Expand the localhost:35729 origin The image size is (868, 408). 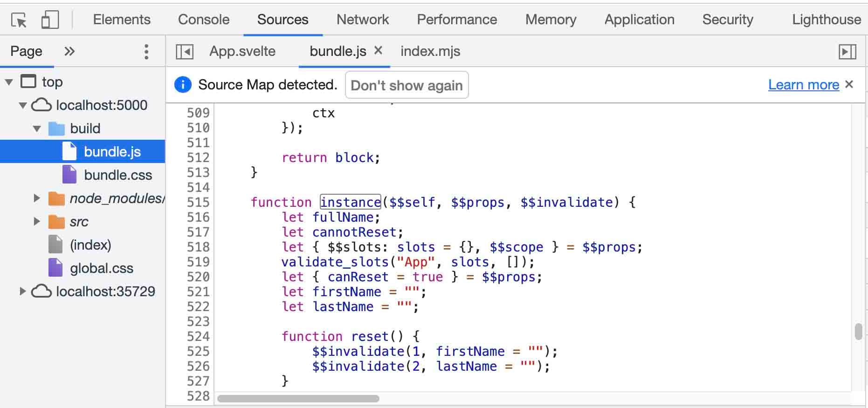click(x=22, y=292)
